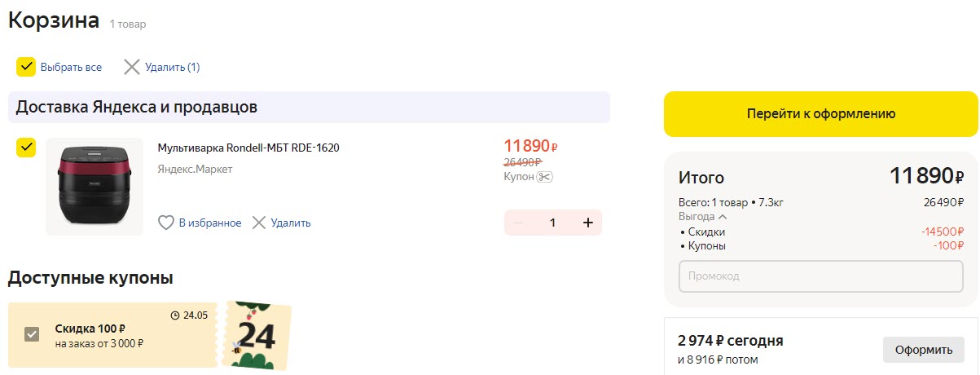Decrease quantity with the minus button
The height and width of the screenshot is (375, 980).
pyautogui.click(x=519, y=223)
